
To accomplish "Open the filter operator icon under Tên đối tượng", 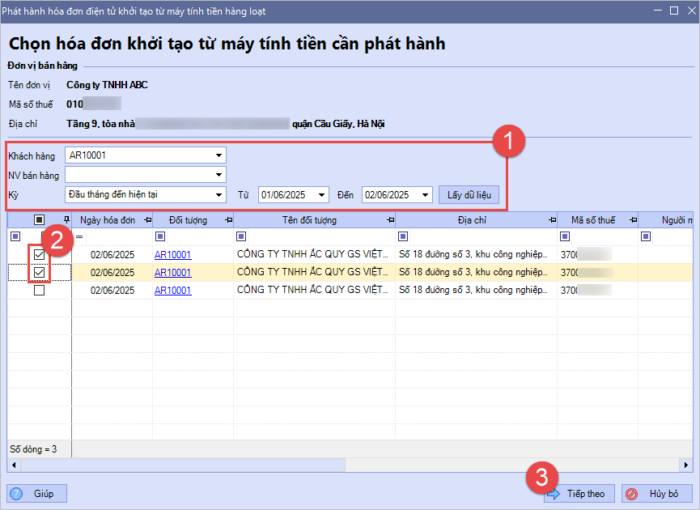I will click(x=241, y=237).
